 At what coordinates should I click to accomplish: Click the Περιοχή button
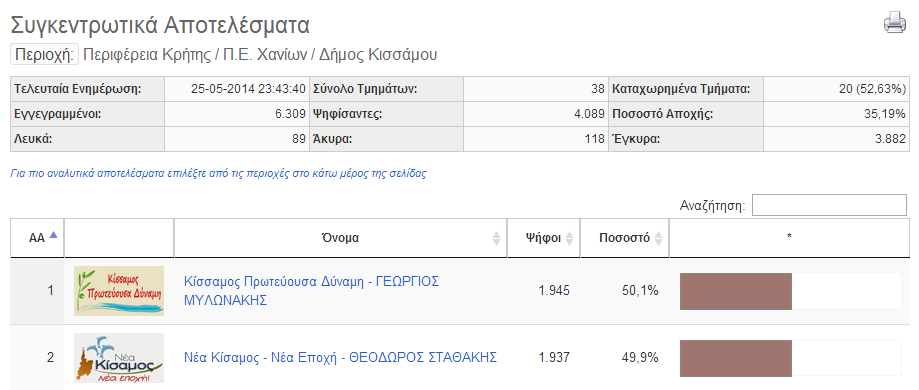point(44,55)
